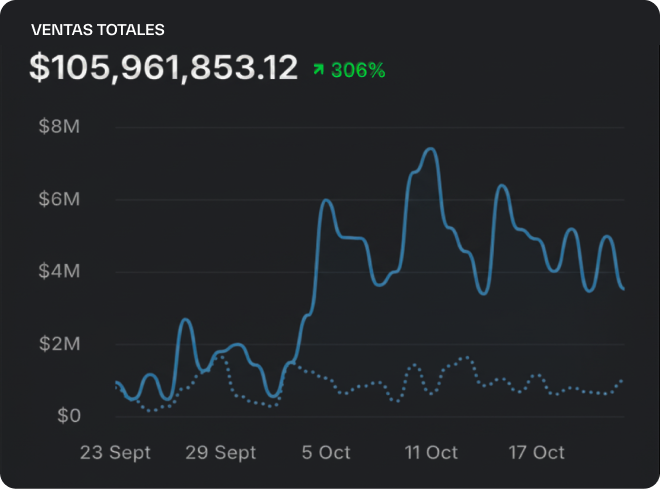Select the $105,961,853.12 total sales figure
The width and height of the screenshot is (660, 489).
(x=164, y=67)
